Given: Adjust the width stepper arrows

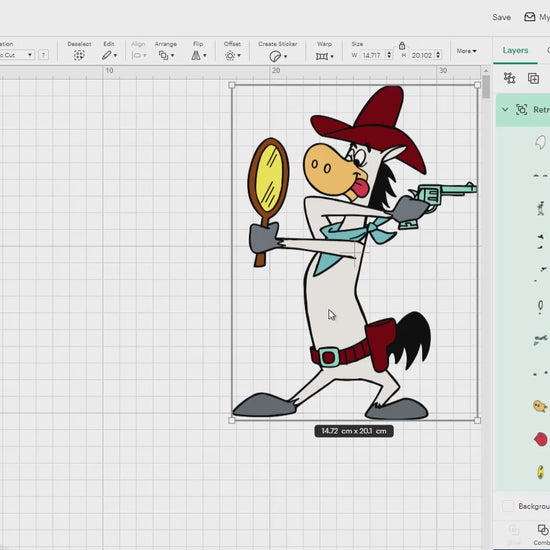Looking at the screenshot, I should [389, 55].
